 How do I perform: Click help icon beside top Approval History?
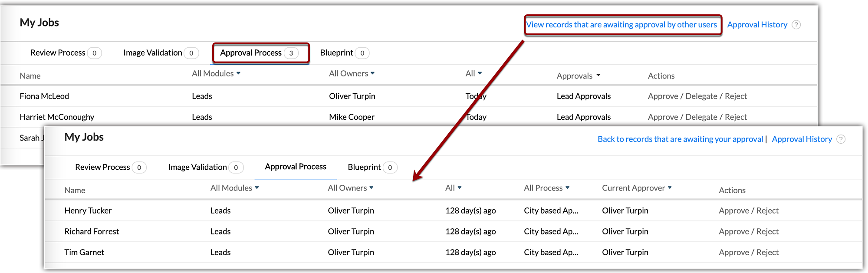(796, 25)
